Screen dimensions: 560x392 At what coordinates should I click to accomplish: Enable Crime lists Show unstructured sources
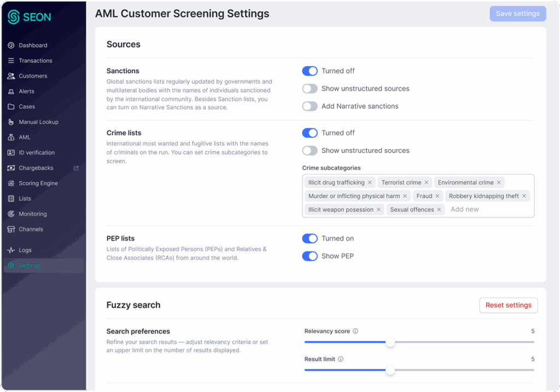click(310, 151)
